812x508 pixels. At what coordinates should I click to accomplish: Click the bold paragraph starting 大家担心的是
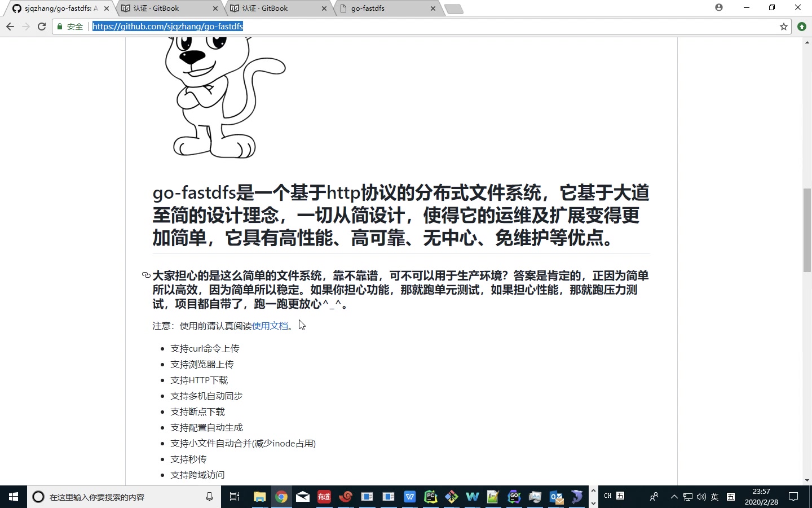[x=401, y=290]
